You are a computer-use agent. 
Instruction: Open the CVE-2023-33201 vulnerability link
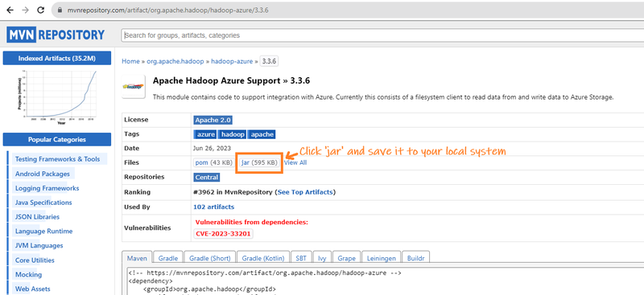(224, 234)
